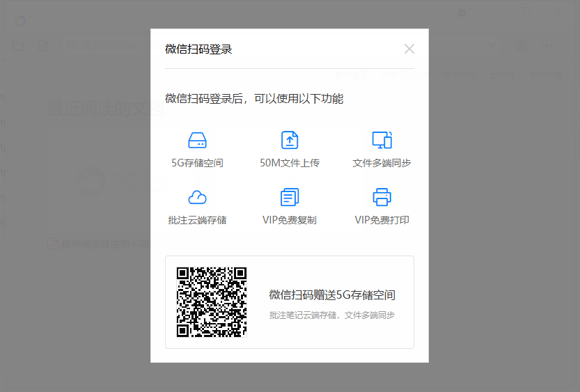Select the VIP免费复制 label

290,221
